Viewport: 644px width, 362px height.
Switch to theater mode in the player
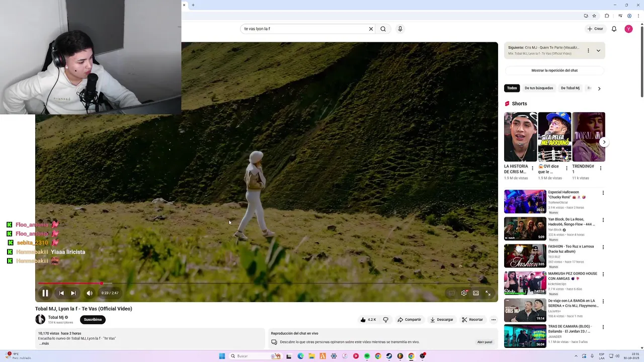(476, 293)
